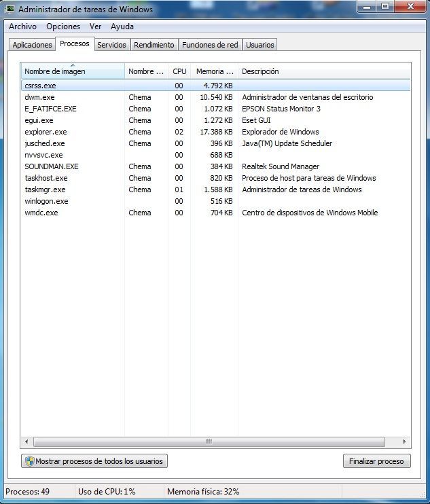This screenshot has width=430, height=504.
Task: Maximize the Task Manager window
Action: tap(385, 6)
